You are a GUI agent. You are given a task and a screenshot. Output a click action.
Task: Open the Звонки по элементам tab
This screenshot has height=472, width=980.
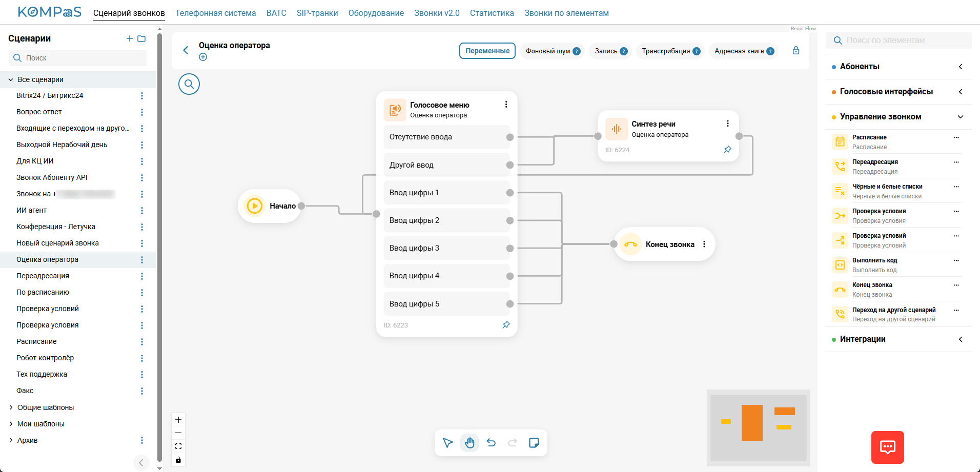pos(566,13)
